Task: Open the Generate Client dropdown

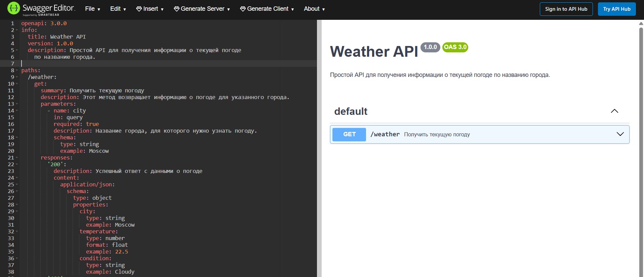Action: (x=267, y=9)
